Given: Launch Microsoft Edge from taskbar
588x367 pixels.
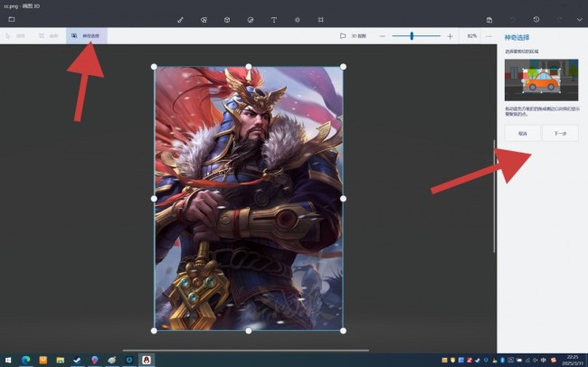Looking at the screenshot, I should coord(26,361).
